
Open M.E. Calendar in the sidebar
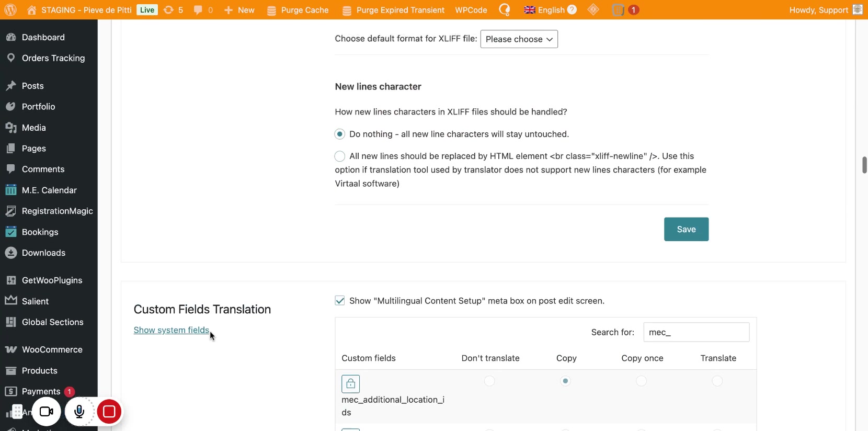click(49, 190)
